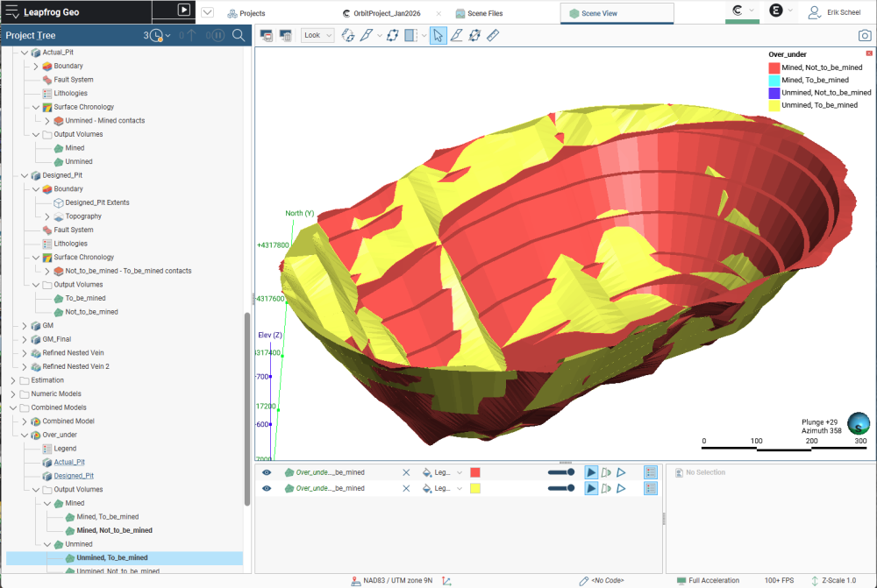Toggle the clipping box icon

[411, 35]
